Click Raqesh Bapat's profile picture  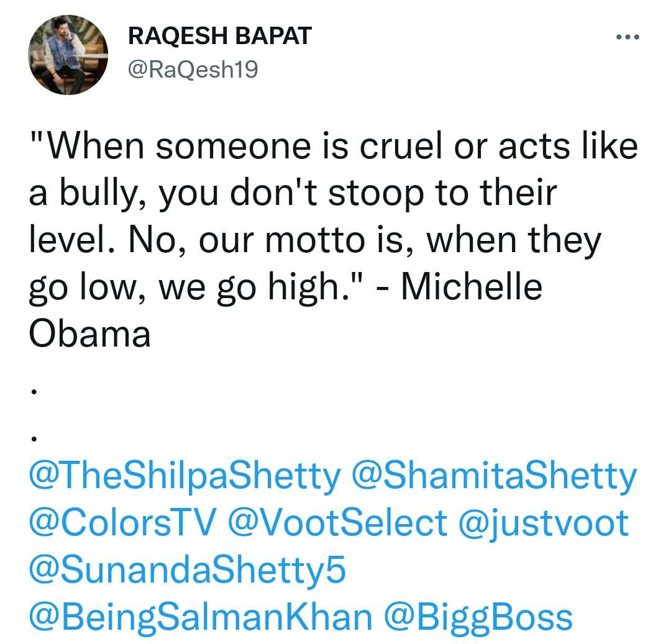68,56
